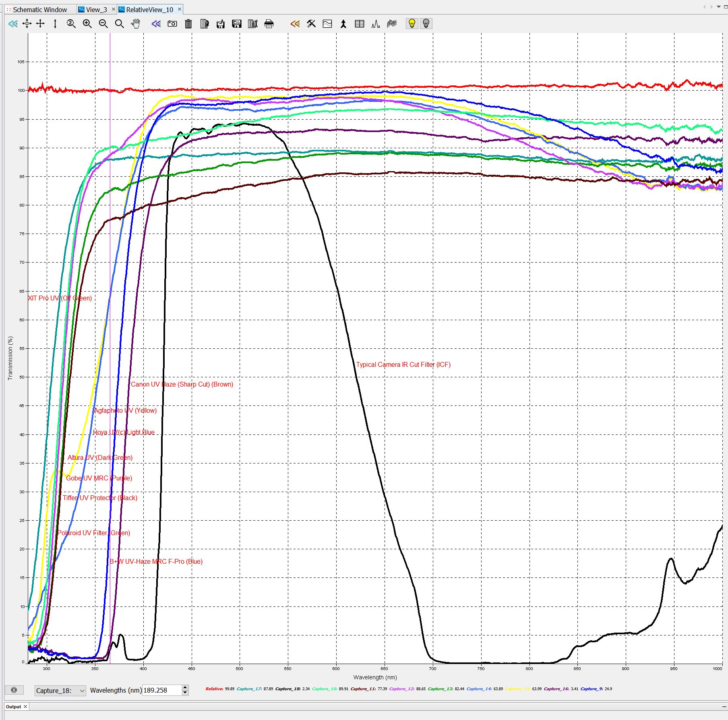This screenshot has height=720, width=728.
Task: Click the 'Transmission (%)' axis title
Action: pos(10,358)
